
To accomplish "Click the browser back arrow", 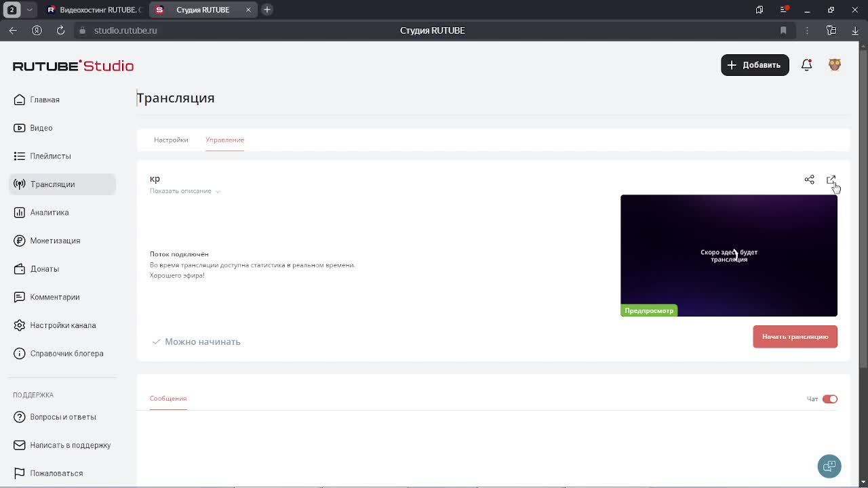I will (13, 30).
